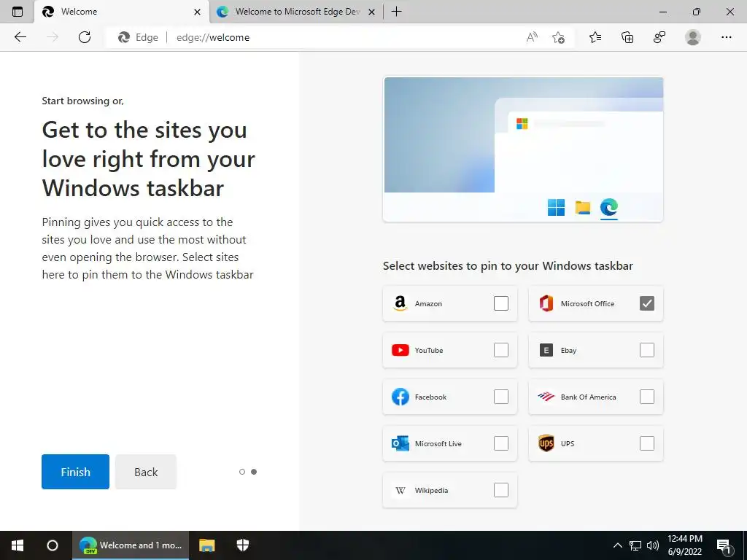
Task: Open the Feedback icon in toolbar
Action: (659, 37)
